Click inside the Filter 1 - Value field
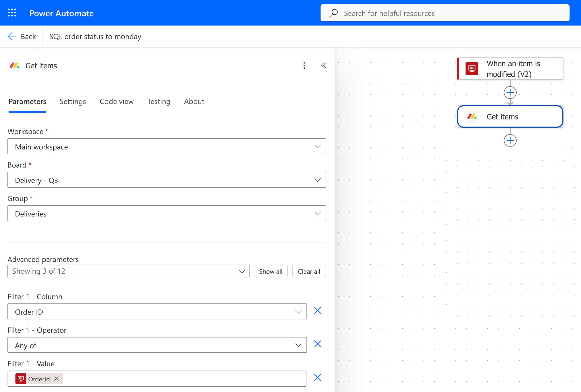581x392 pixels. click(x=157, y=379)
